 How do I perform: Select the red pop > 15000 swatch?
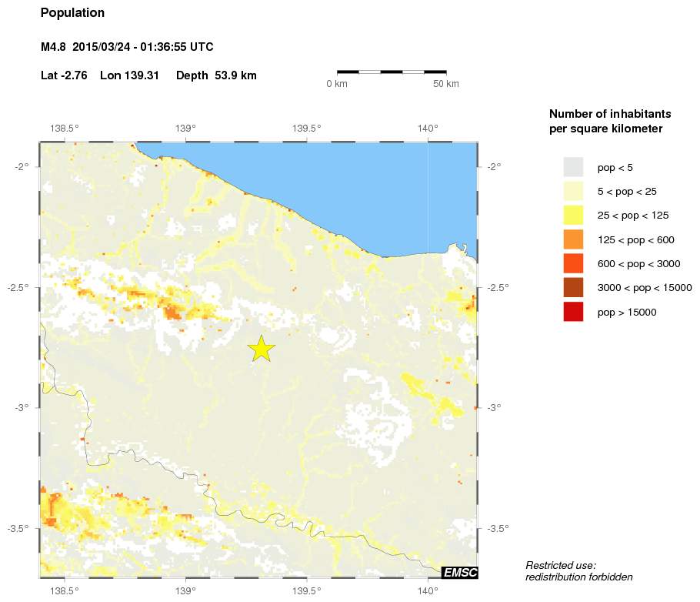573,312
